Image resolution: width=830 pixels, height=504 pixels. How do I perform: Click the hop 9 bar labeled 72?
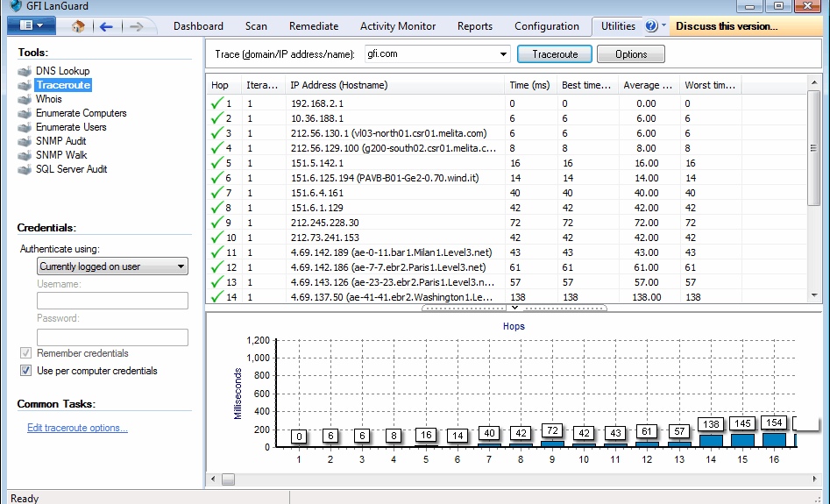[x=552, y=444]
